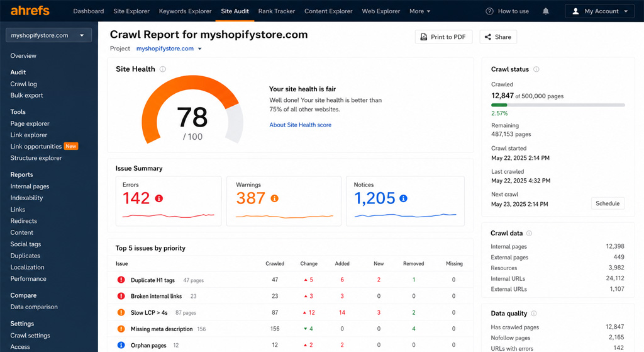
Task: Click the Errors trend sparkline
Action: point(169,215)
